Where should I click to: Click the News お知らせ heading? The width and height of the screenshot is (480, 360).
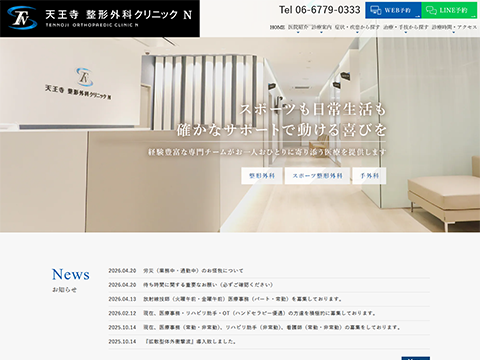coord(71,281)
